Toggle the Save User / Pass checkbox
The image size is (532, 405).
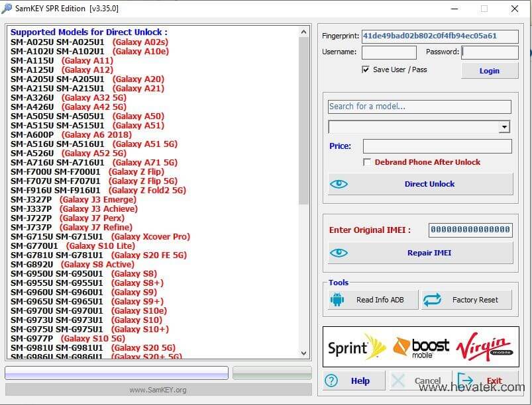point(366,69)
